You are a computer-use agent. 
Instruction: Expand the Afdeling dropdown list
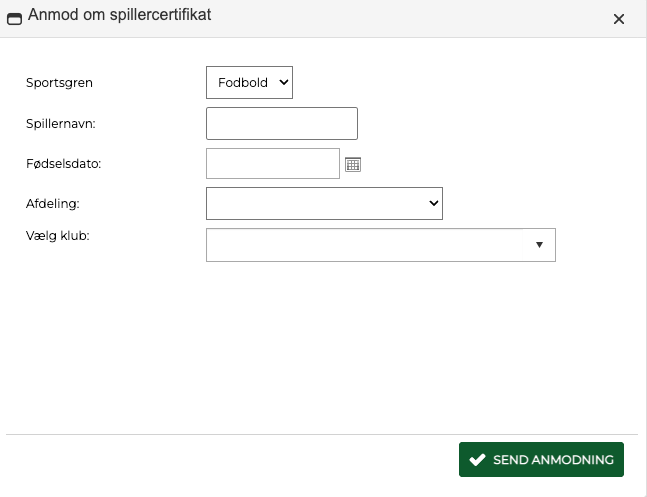323,203
